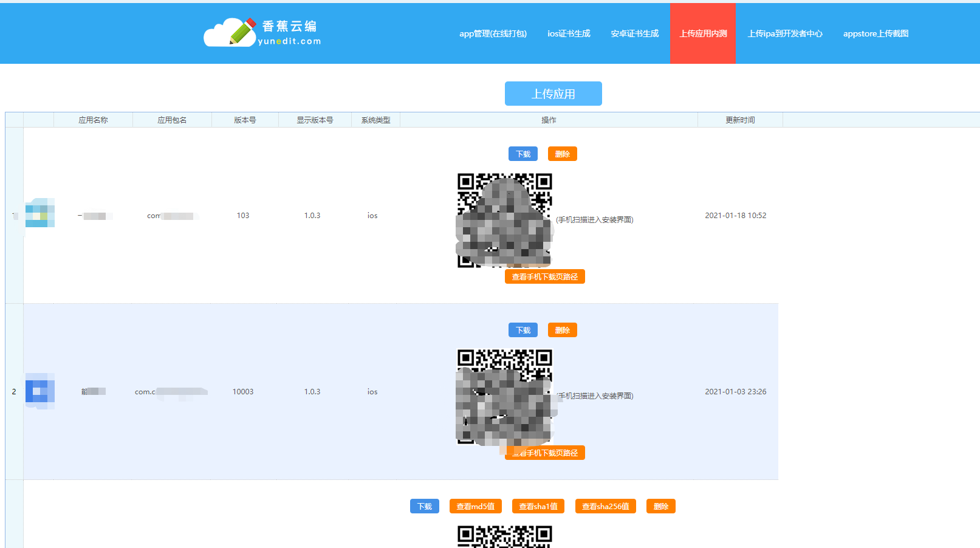Open 安卓证书生成 menu item
980x548 pixels.
click(x=635, y=33)
